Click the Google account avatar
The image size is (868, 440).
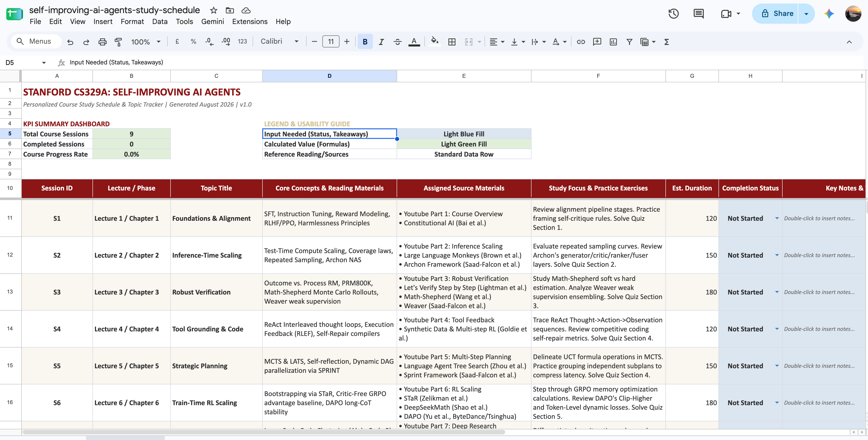[853, 13]
